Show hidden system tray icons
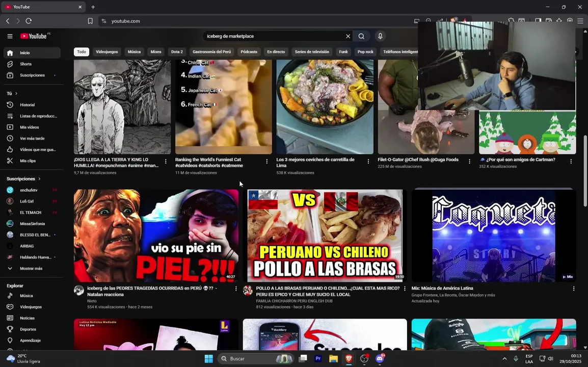The width and height of the screenshot is (588, 367). pyautogui.click(x=504, y=359)
